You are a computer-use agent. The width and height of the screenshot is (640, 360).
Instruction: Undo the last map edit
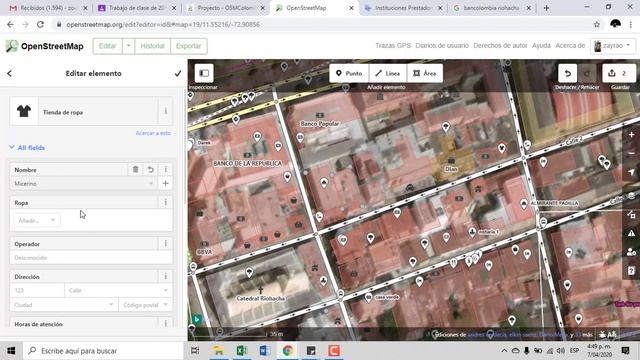pos(567,73)
